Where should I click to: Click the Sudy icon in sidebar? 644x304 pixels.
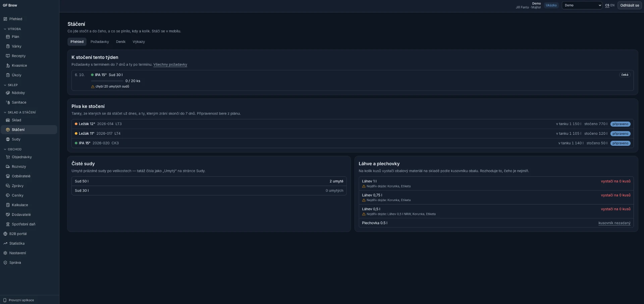coord(8,139)
